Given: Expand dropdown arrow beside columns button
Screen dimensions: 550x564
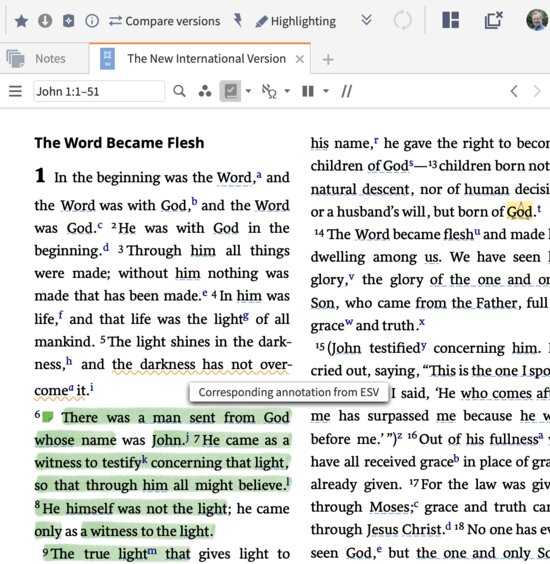Looking at the screenshot, I should click(x=326, y=91).
